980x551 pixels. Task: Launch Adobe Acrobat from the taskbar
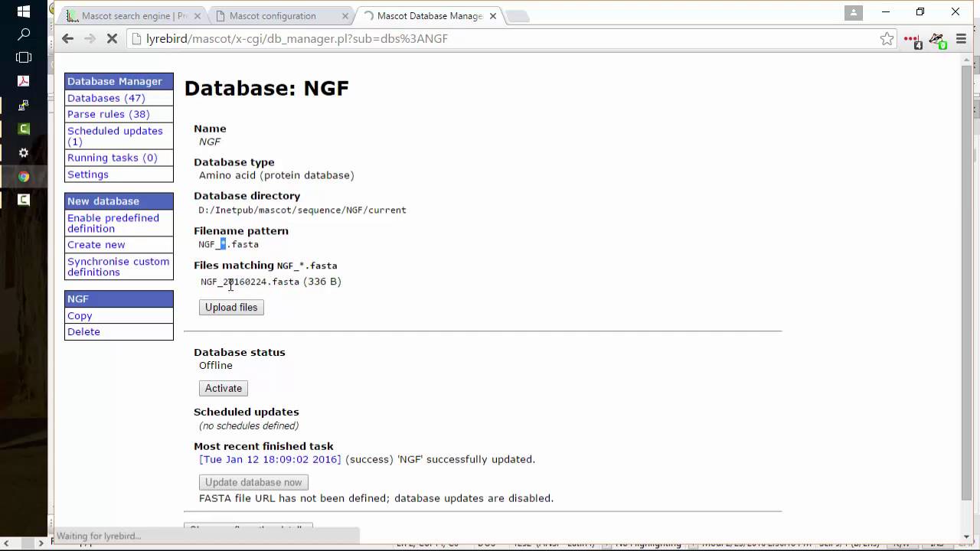click(x=24, y=81)
